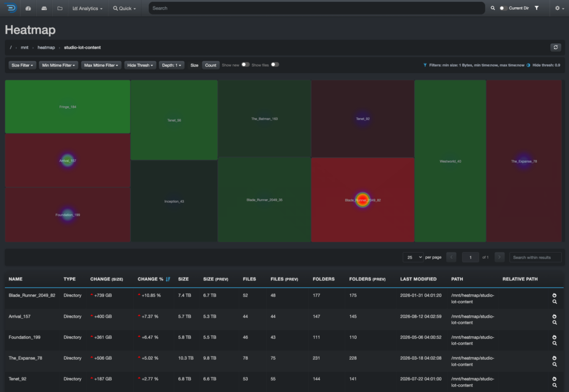Click the search icon for Arrival_157 row
The image size is (569, 392).
click(555, 323)
